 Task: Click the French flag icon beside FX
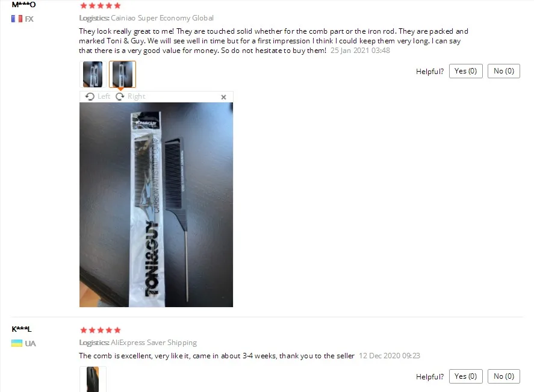point(17,19)
